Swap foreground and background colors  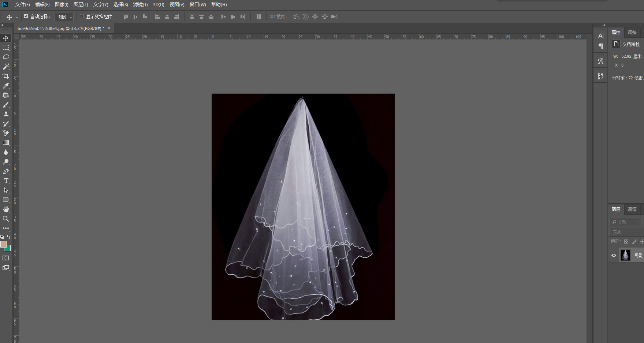[x=8, y=237]
